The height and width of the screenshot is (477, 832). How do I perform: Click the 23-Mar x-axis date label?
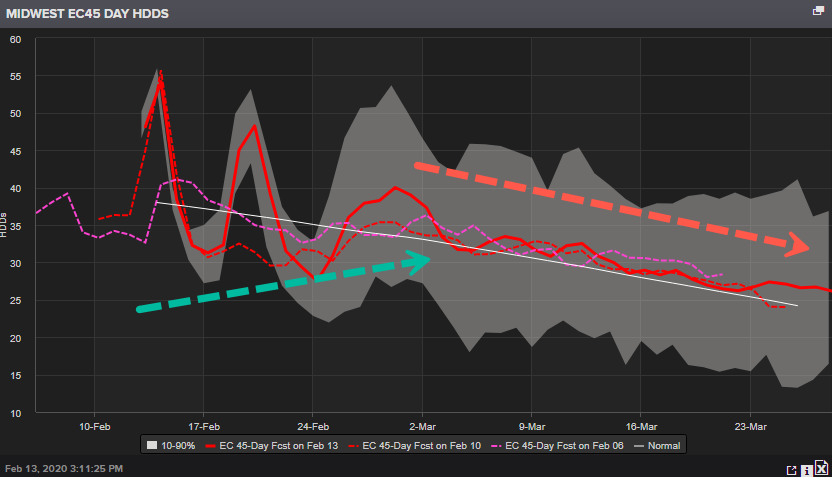(751, 424)
